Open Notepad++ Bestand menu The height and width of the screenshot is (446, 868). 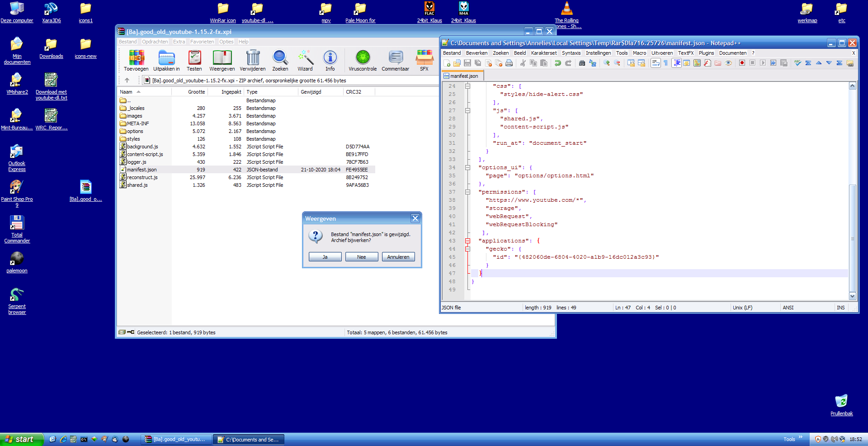pyautogui.click(x=452, y=53)
